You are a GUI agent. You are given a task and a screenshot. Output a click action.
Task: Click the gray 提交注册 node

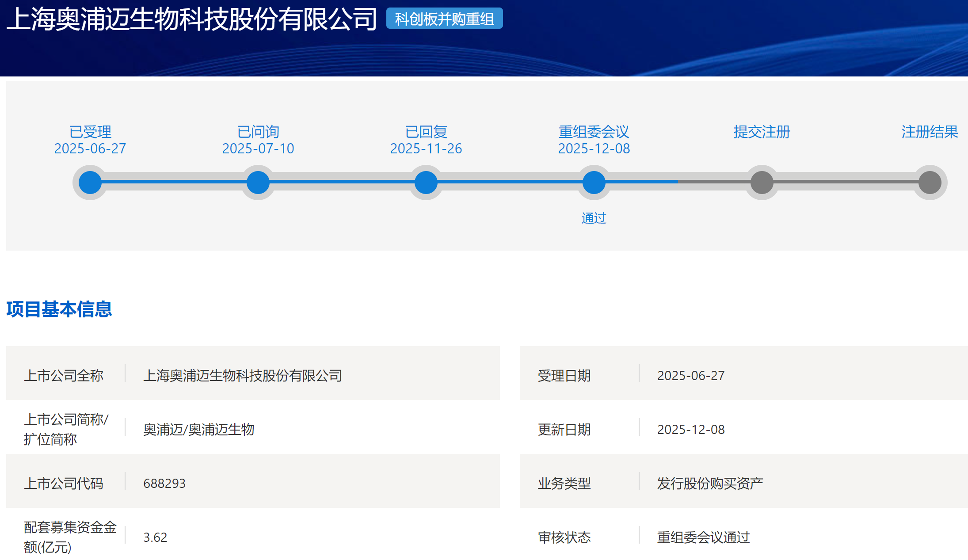click(761, 182)
